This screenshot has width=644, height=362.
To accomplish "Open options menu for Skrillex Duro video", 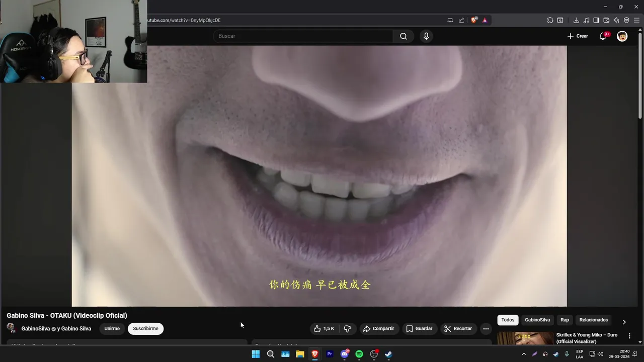I will coord(629,335).
